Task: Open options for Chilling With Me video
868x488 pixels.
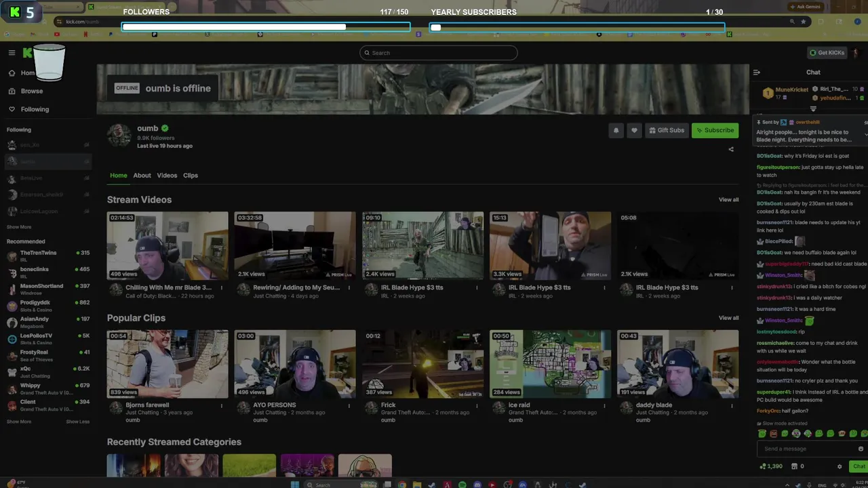Action: [222, 287]
